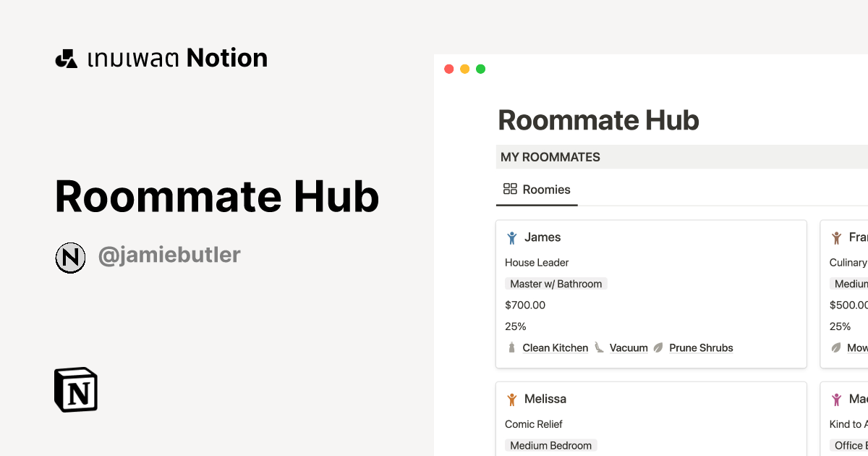Select the Roomies gallery view icon
The image size is (868, 456).
click(509, 189)
